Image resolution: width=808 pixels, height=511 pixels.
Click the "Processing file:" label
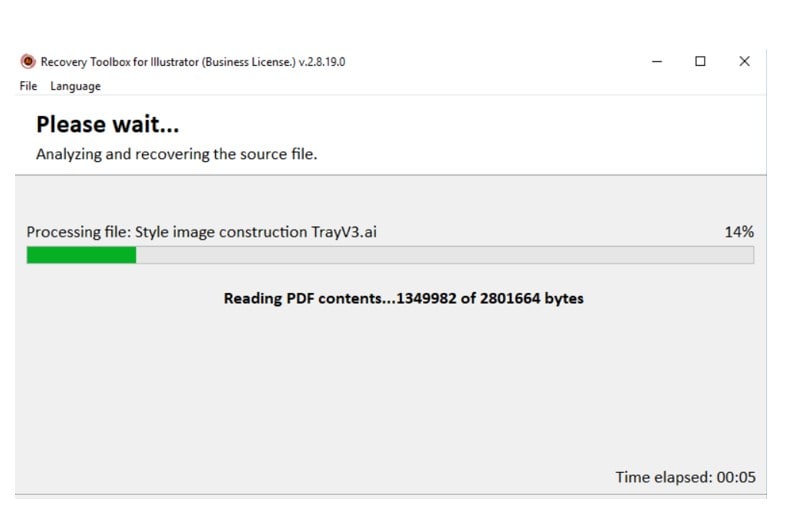[x=78, y=232]
